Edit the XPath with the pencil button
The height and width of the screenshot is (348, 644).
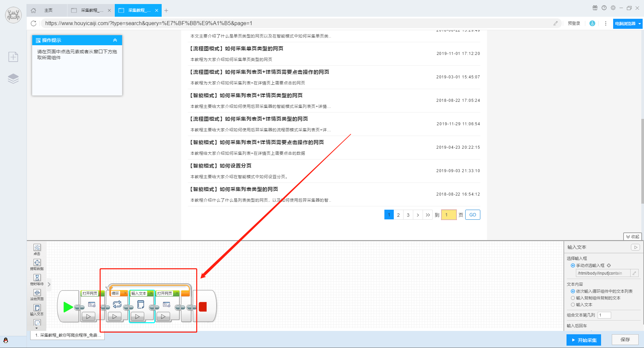pos(634,273)
